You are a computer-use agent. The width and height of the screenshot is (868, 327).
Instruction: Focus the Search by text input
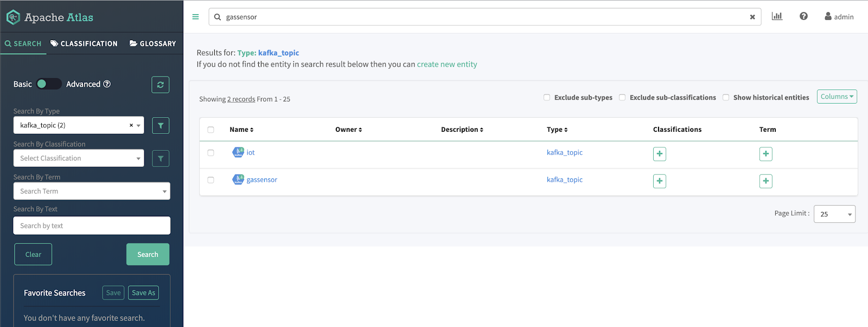click(92, 226)
